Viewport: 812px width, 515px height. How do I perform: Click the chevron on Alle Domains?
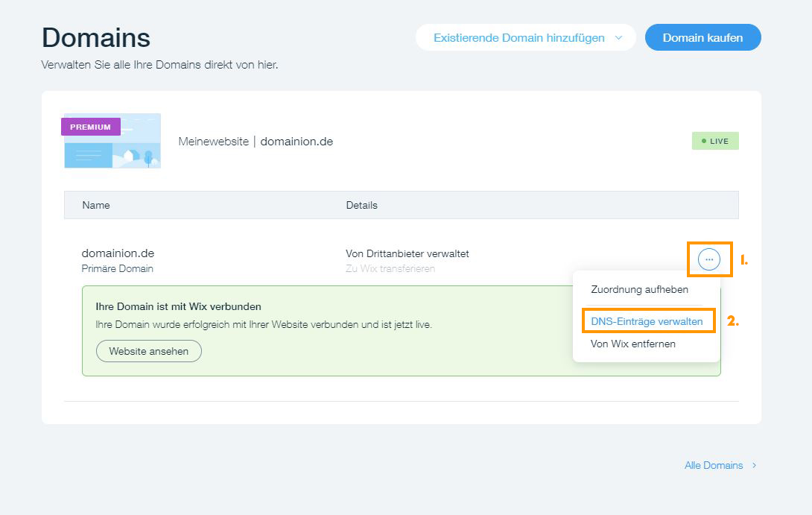tap(754, 464)
